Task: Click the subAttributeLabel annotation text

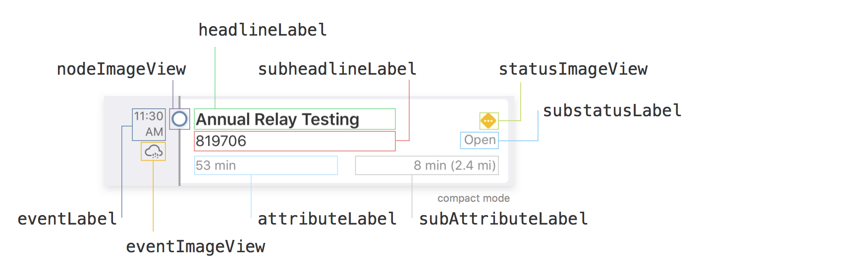Action: (x=503, y=219)
